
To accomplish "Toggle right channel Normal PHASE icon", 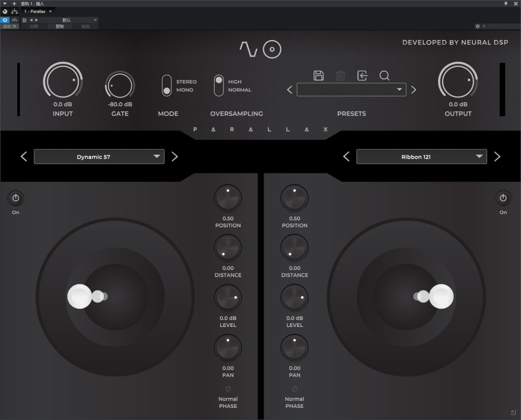I will tap(295, 389).
